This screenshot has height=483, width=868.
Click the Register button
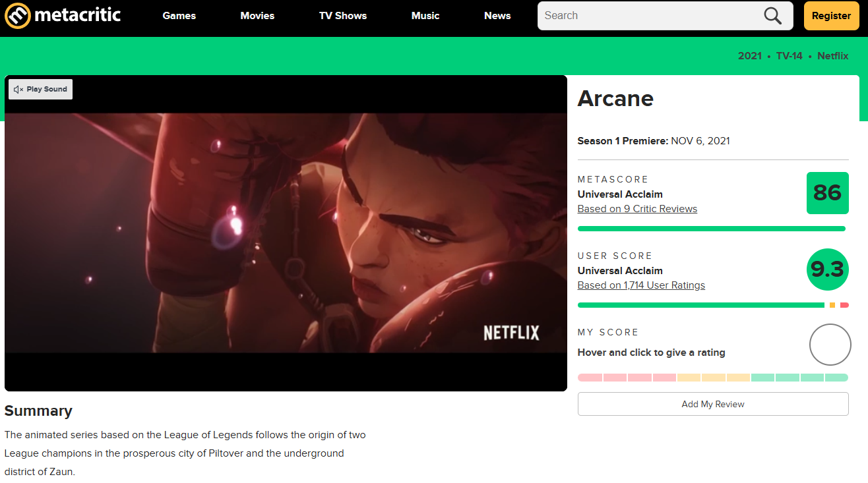[831, 16]
